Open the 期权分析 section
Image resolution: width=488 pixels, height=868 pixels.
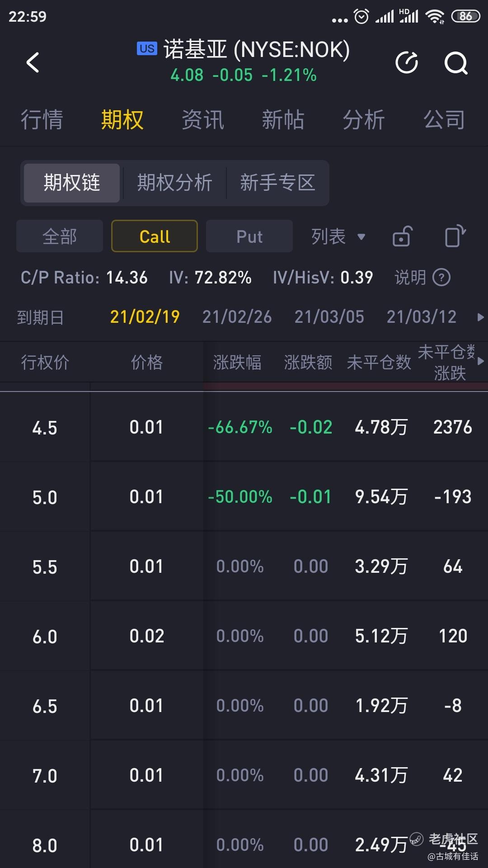point(175,183)
